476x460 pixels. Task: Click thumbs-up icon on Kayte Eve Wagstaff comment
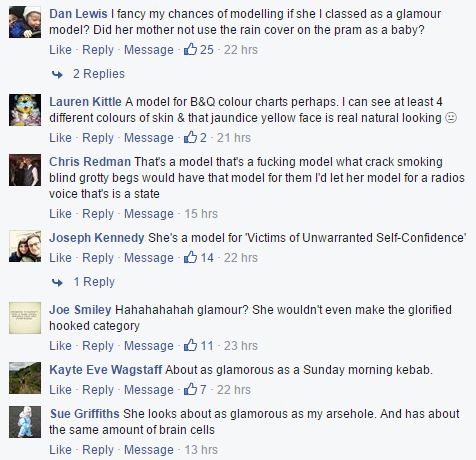tap(190, 389)
